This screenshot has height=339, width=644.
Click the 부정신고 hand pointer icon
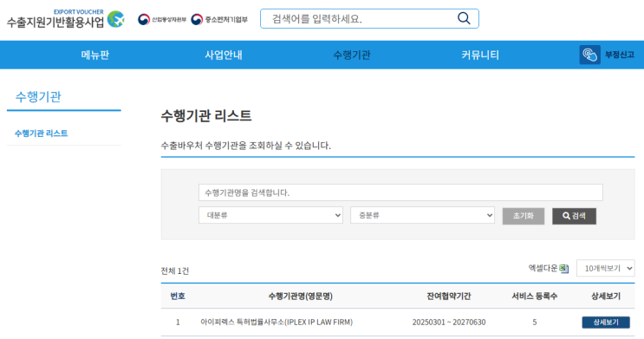pyautogui.click(x=589, y=55)
